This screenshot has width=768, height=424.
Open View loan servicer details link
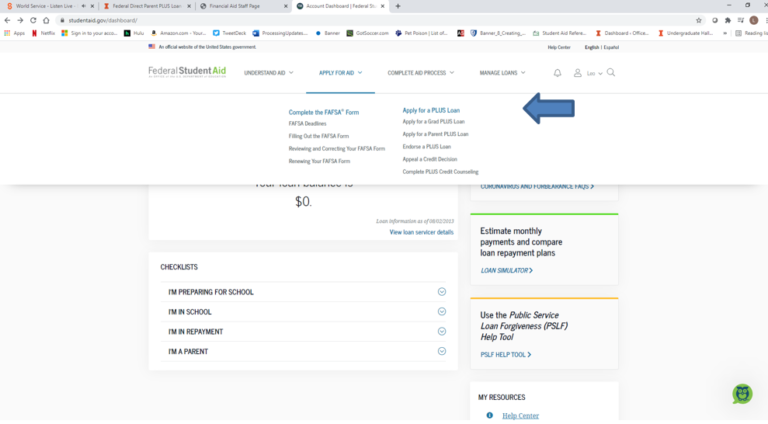tap(421, 232)
